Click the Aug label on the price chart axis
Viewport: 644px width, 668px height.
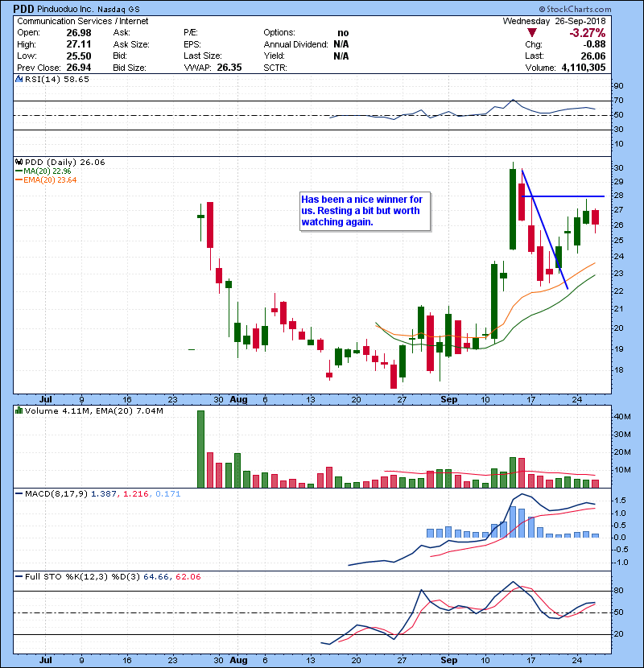[x=238, y=399]
